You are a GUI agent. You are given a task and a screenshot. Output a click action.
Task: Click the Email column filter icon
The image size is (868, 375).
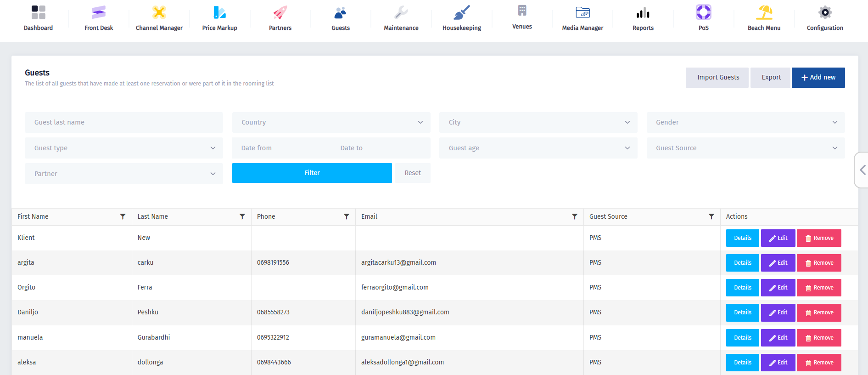click(574, 216)
